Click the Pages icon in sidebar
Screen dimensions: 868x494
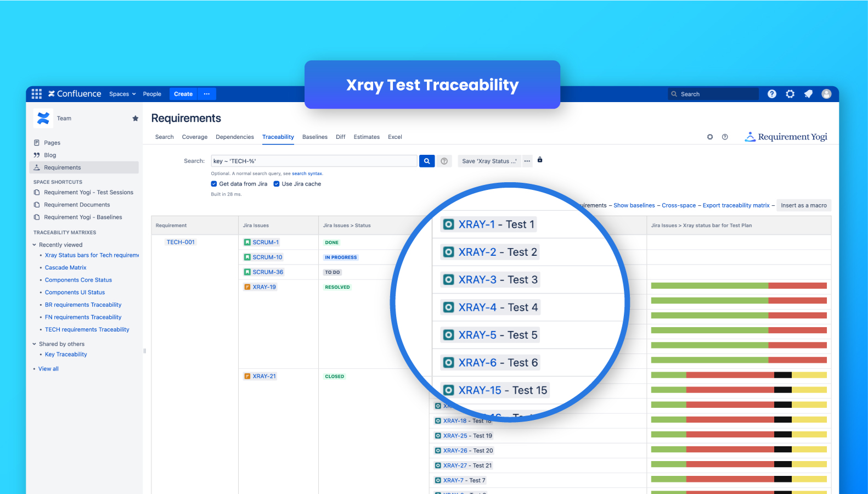(x=37, y=143)
